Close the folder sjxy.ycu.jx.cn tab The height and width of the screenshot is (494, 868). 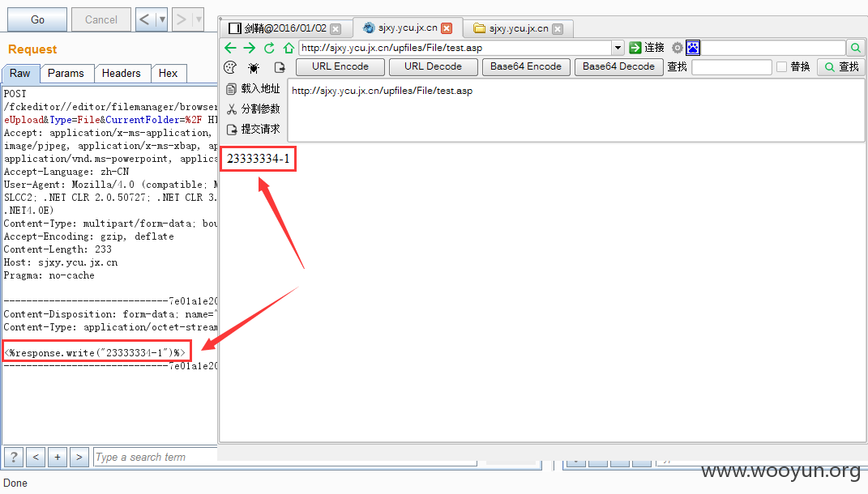point(558,29)
